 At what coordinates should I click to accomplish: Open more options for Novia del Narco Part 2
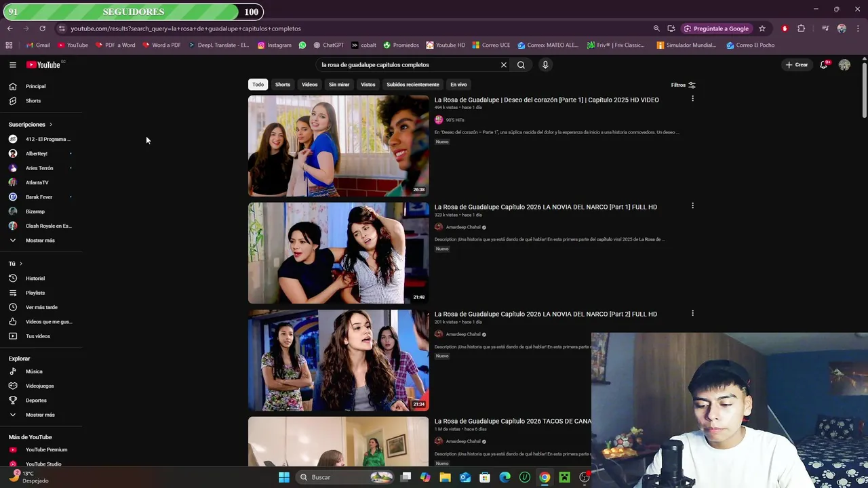(692, 313)
